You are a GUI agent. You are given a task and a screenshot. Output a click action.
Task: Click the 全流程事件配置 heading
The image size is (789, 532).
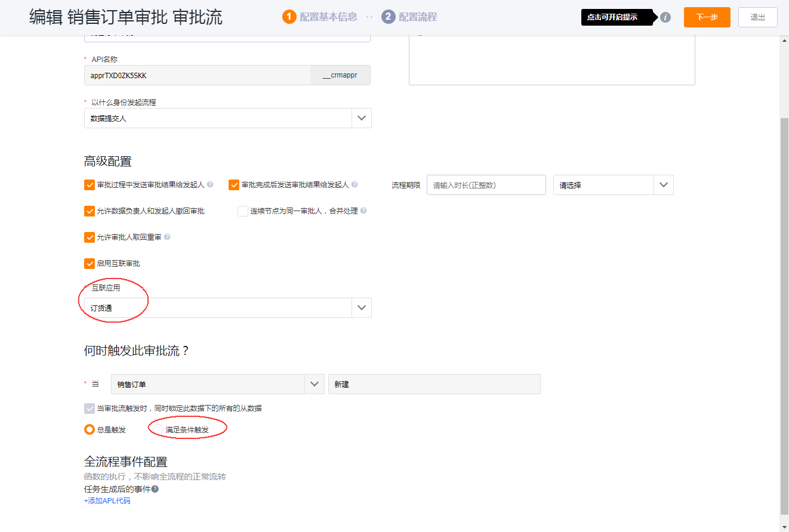(x=126, y=462)
